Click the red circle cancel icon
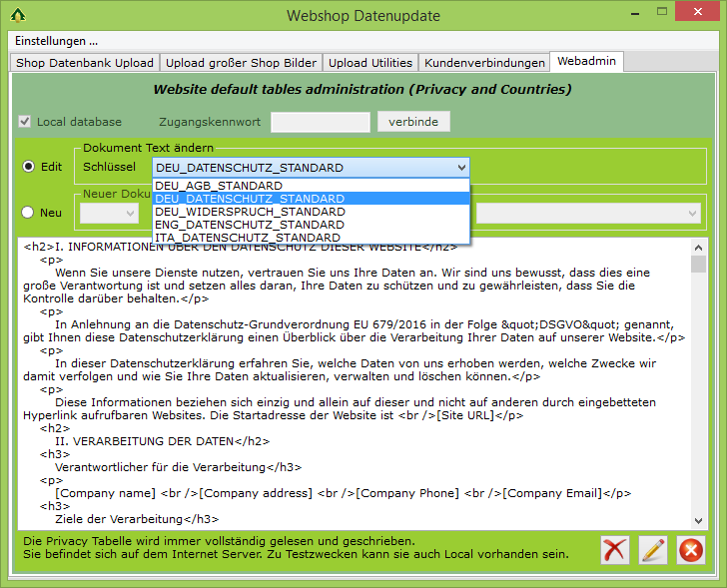The width and height of the screenshot is (727, 588). pyautogui.click(x=690, y=550)
